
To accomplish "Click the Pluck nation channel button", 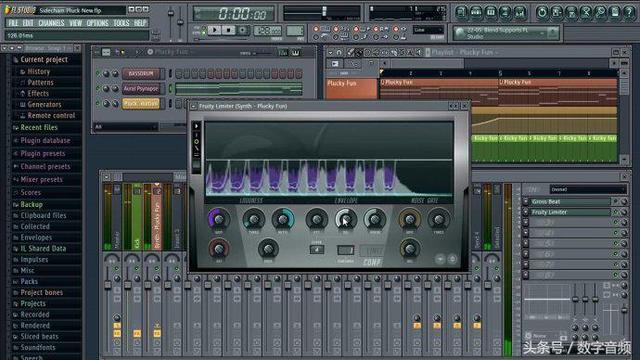I will (141, 103).
